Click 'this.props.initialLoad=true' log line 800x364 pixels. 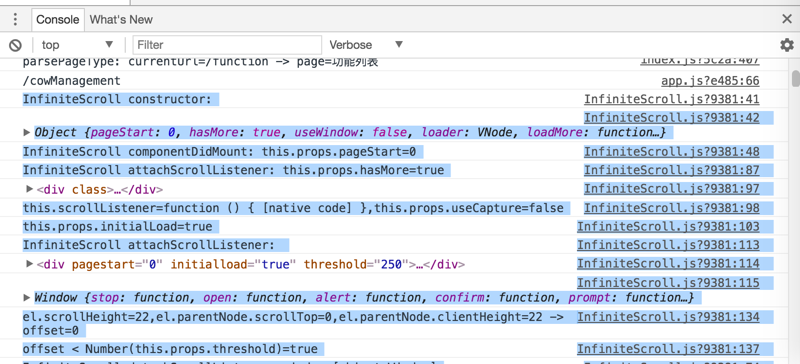[x=117, y=227]
